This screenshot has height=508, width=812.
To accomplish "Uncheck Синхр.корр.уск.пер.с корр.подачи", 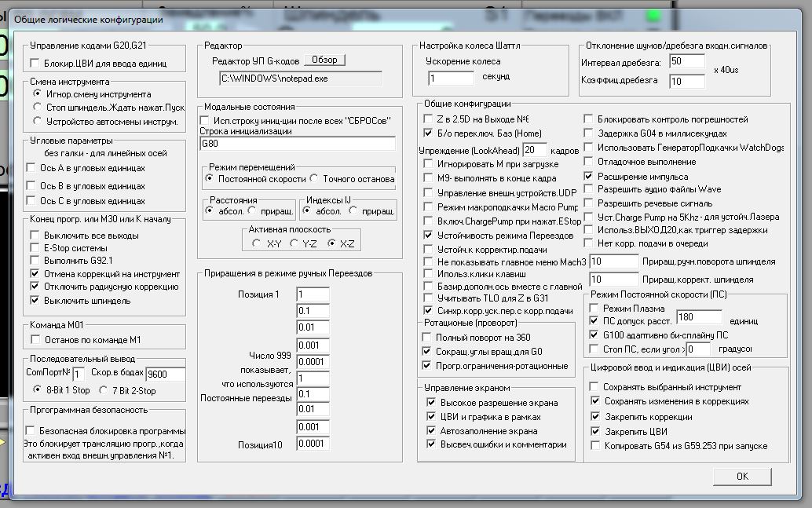I will point(428,310).
